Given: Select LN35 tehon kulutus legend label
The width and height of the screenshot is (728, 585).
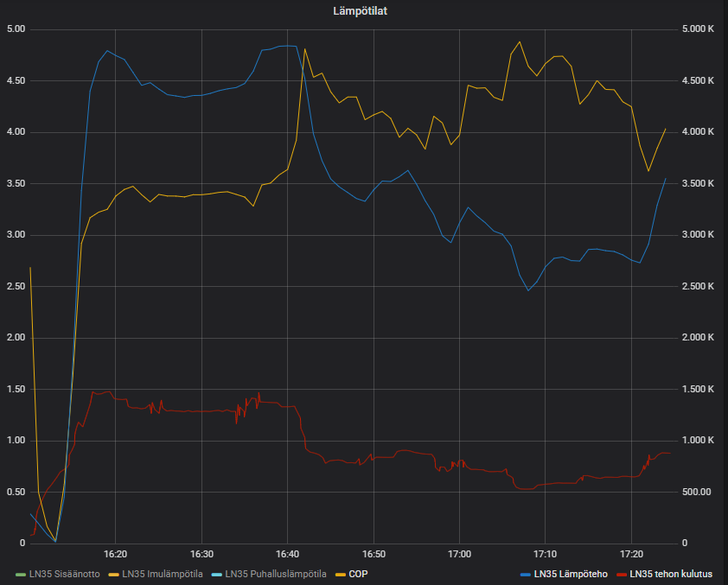Looking at the screenshot, I should pos(671,574).
